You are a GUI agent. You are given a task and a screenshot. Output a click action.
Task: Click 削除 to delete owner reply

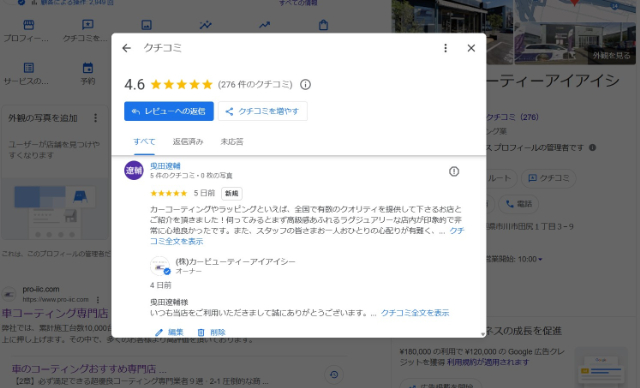[x=211, y=332]
